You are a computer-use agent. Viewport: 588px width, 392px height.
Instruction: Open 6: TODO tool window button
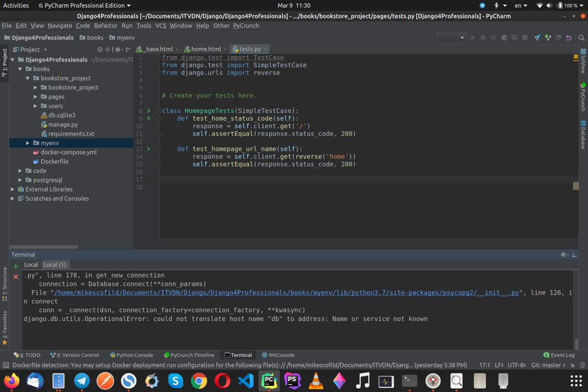27,355
